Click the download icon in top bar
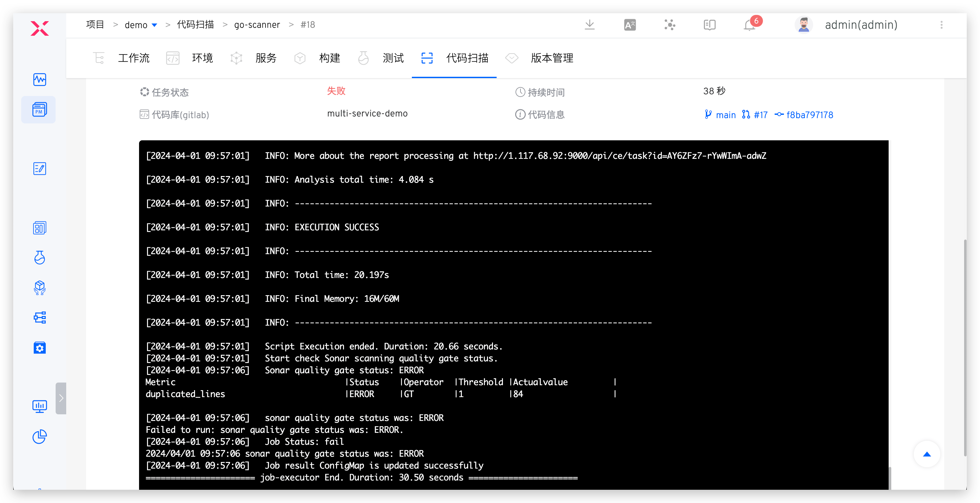This screenshot has height=503, width=980. (x=589, y=25)
